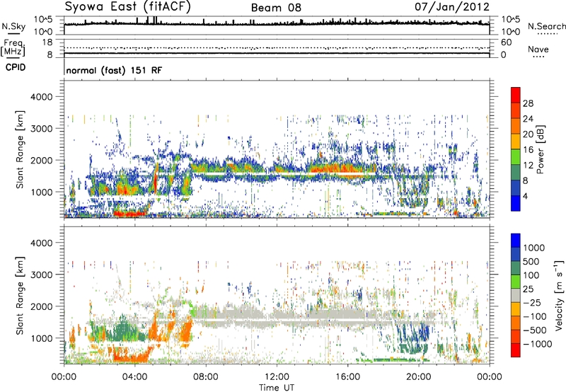Click the 'normal (fast) 151 RF' text
Screen dimensions: 566x392
[x=114, y=70]
